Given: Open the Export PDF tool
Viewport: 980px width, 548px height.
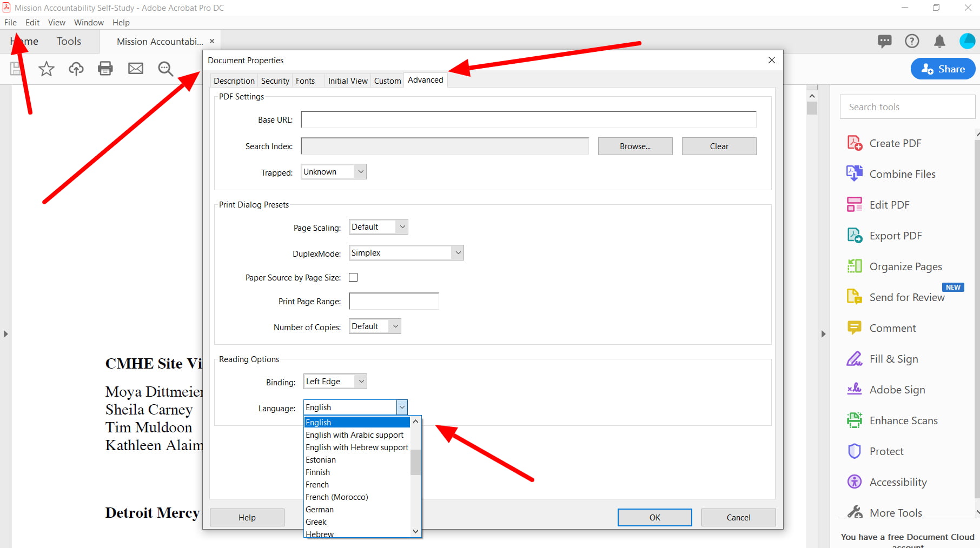Looking at the screenshot, I should (x=884, y=236).
